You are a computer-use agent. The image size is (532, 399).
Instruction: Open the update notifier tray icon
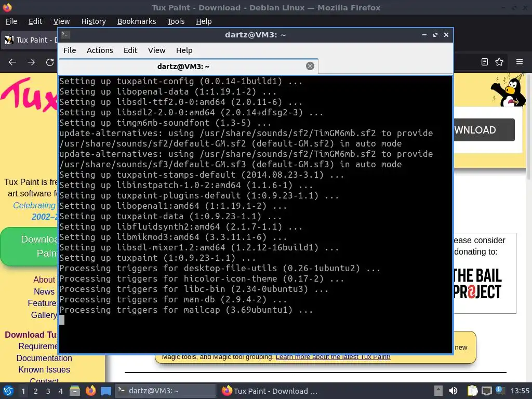point(500,390)
